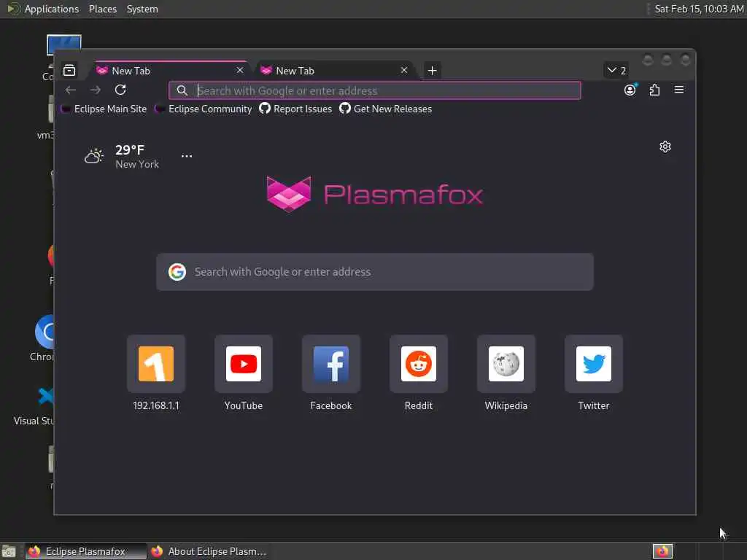The image size is (747, 560).
Task: Click the page search box with Google
Action: coord(375,272)
